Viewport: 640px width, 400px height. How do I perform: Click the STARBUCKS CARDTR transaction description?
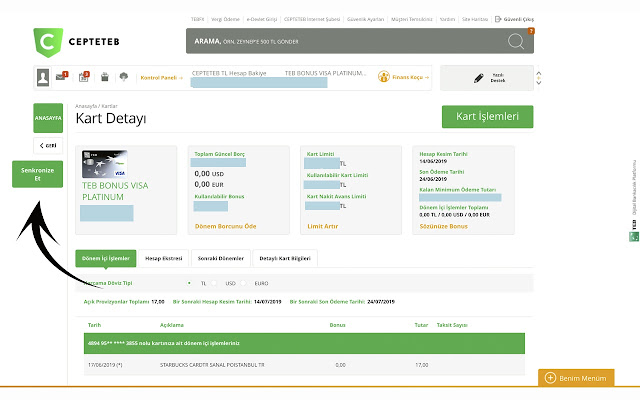(212, 365)
